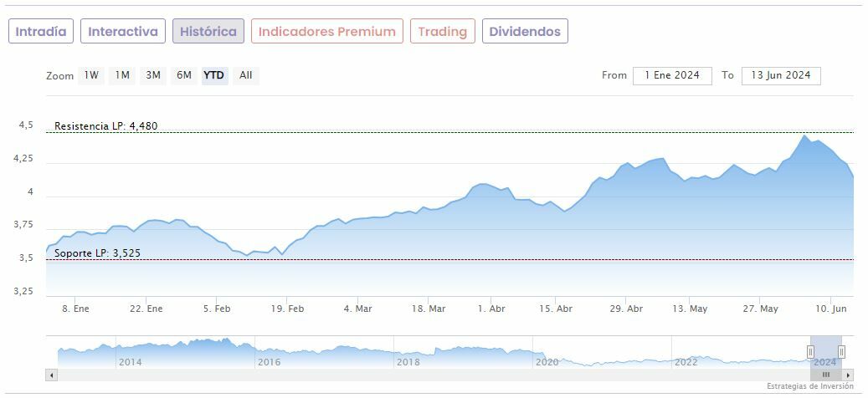
Task: Select the Histórica tab
Action: click(x=208, y=32)
